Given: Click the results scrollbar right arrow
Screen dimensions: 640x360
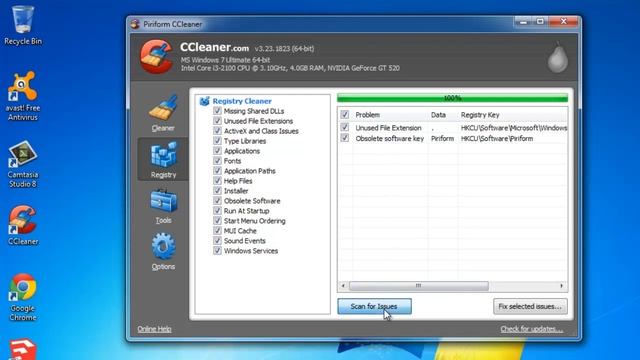Looking at the screenshot, I should tap(562, 286).
